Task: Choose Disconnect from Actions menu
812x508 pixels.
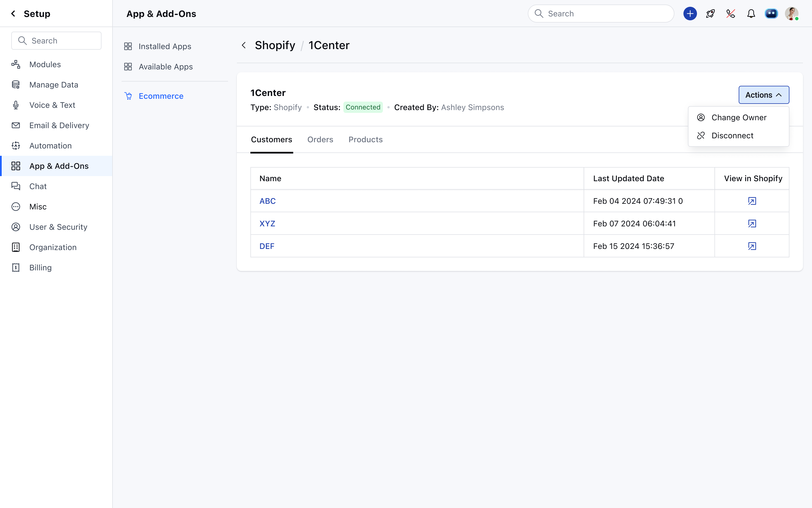Action: [x=738, y=135]
